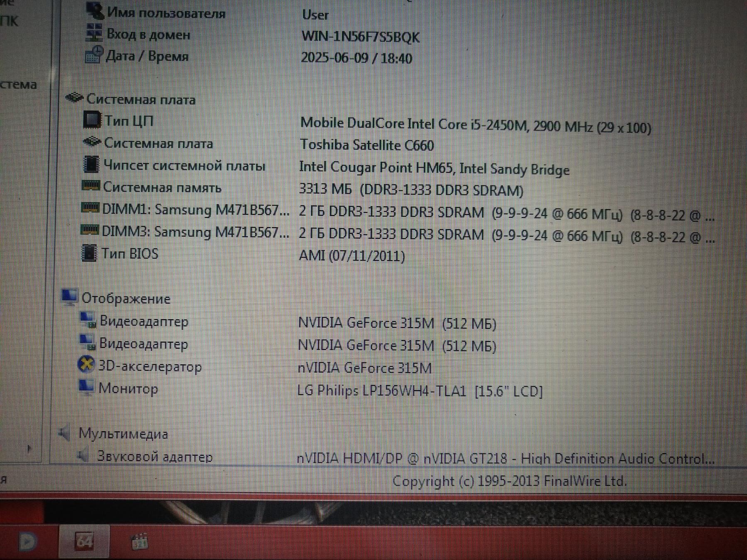Image resolution: width=747 pixels, height=560 pixels.
Task: Select the Тип ЦП label
Action: tap(129, 121)
